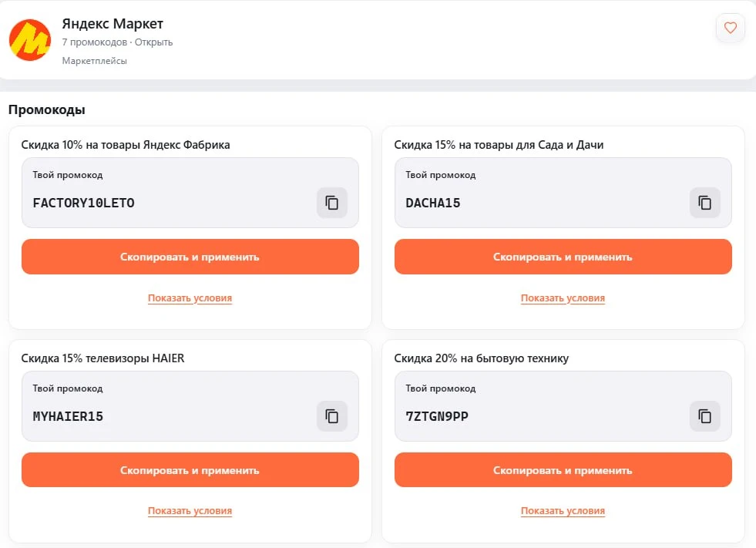Copy the MYHAIER15 promo code icon
756x548 pixels.
click(331, 416)
